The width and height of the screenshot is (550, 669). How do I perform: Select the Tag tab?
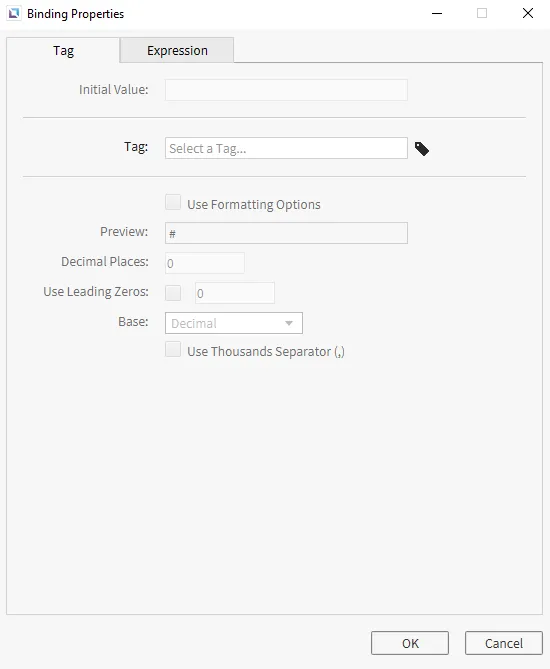(63, 50)
